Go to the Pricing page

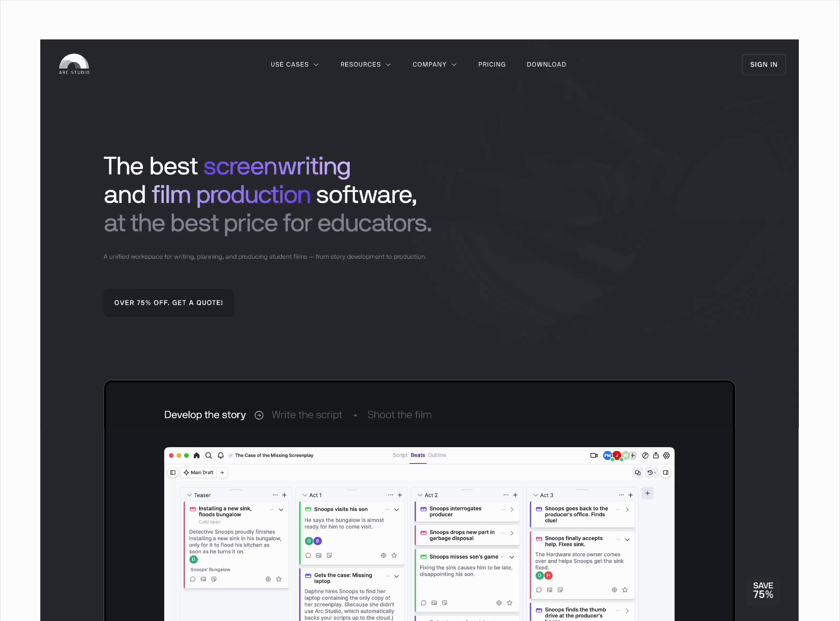pyautogui.click(x=492, y=65)
